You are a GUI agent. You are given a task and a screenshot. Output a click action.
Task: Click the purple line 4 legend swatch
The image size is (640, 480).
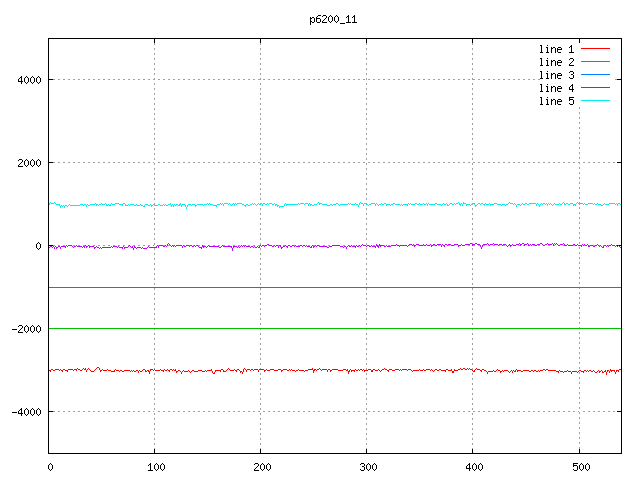coord(595,87)
